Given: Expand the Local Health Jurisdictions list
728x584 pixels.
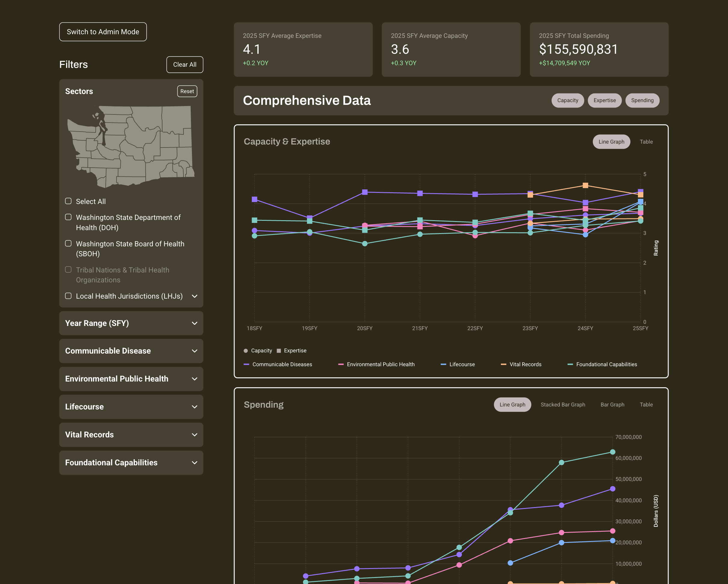Looking at the screenshot, I should click(x=194, y=296).
